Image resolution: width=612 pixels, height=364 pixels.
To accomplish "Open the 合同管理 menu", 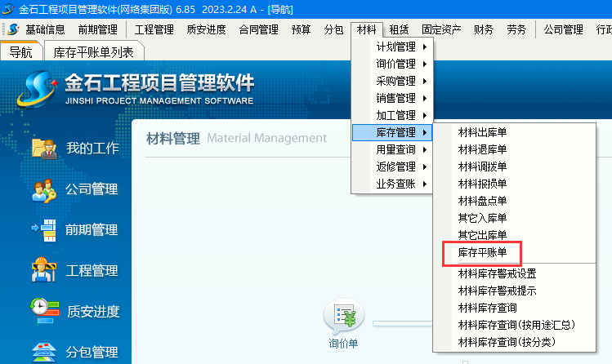I will point(258,30).
